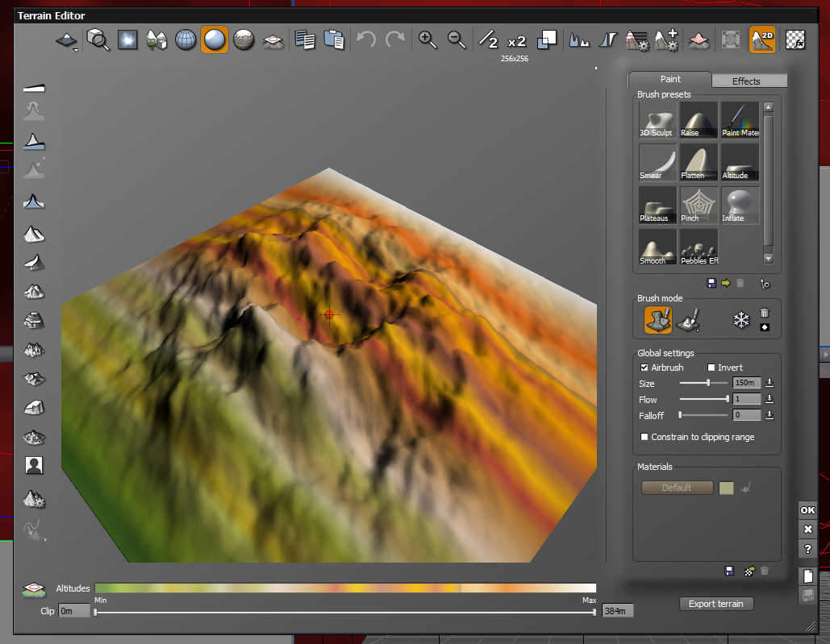This screenshot has height=644, width=830.
Task: Click the question mark help button
Action: [x=807, y=549]
